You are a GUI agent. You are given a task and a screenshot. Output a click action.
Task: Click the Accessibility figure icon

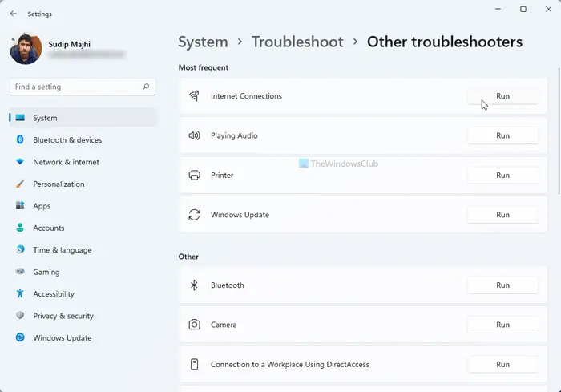pyautogui.click(x=20, y=293)
